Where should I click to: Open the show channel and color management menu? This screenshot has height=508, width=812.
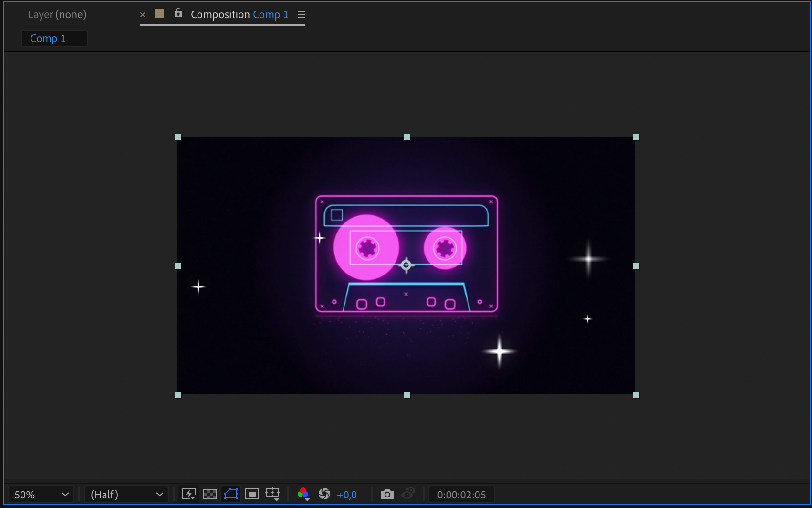[x=303, y=494]
